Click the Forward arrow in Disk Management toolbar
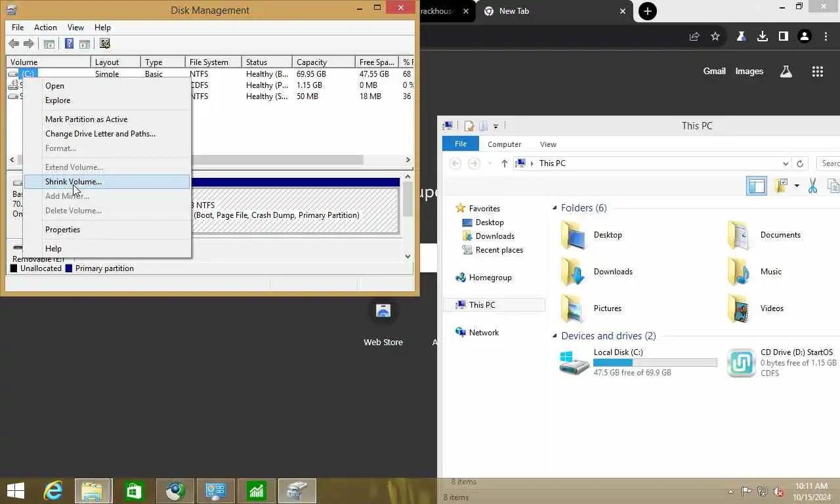The image size is (840, 504). (x=29, y=44)
